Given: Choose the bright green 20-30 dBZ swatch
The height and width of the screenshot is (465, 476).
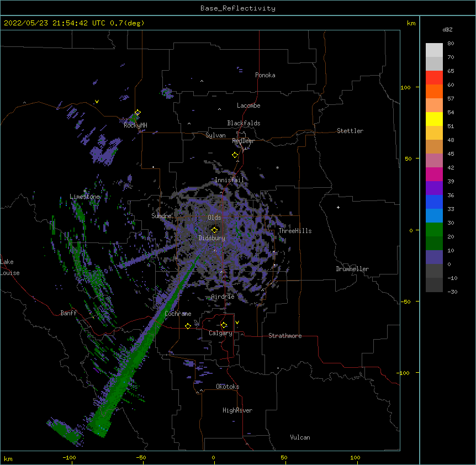Looking at the screenshot, I should [434, 230].
